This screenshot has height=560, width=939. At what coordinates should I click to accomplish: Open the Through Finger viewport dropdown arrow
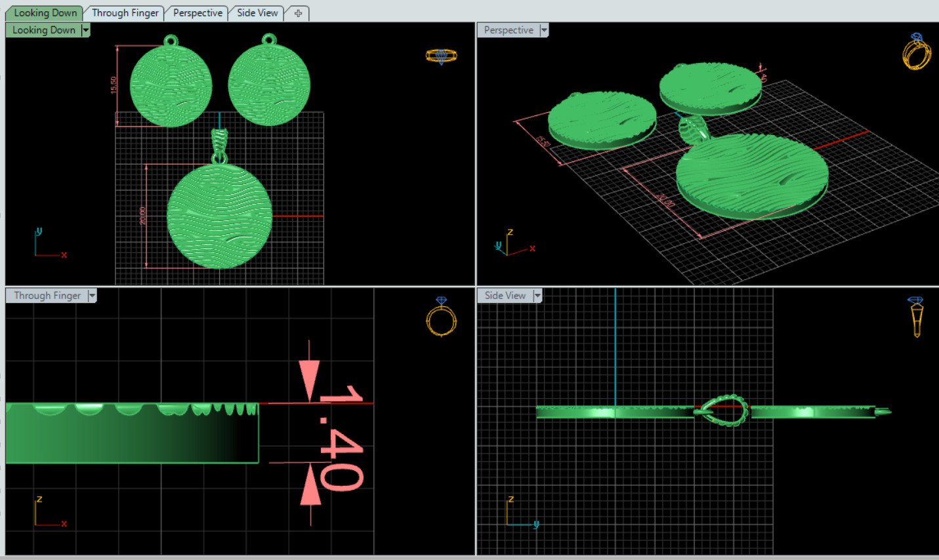pyautogui.click(x=92, y=296)
